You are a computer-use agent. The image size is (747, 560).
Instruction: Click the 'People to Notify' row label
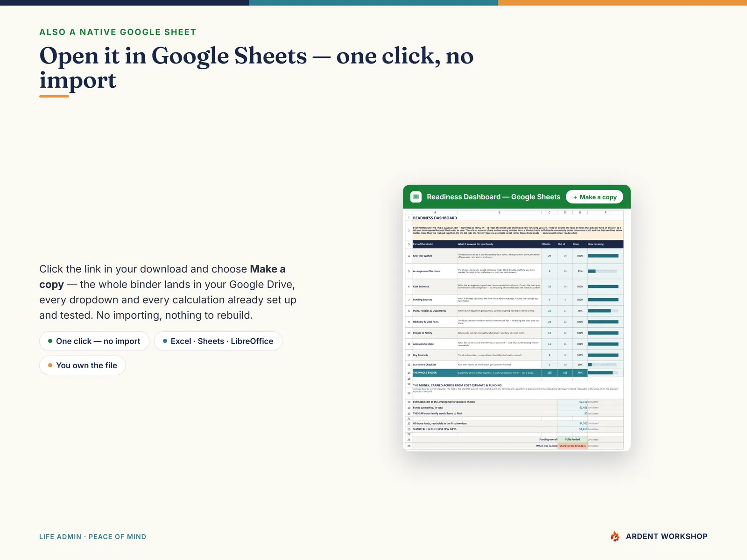(x=423, y=333)
